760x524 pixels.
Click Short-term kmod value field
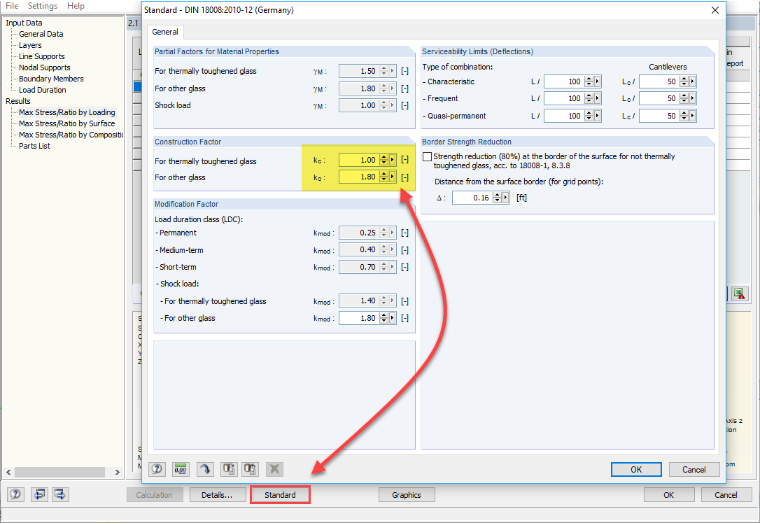click(x=359, y=267)
